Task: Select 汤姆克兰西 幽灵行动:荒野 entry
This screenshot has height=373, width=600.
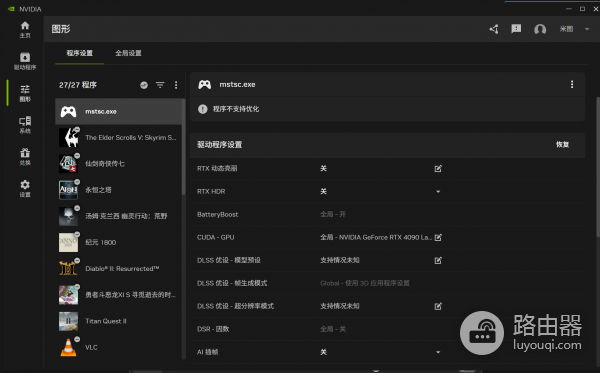Action: (x=119, y=216)
